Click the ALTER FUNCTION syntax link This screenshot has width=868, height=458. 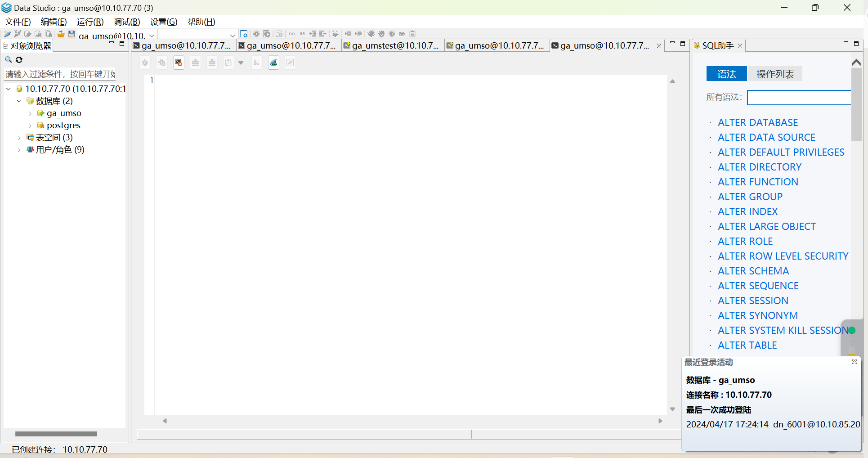[x=758, y=182]
